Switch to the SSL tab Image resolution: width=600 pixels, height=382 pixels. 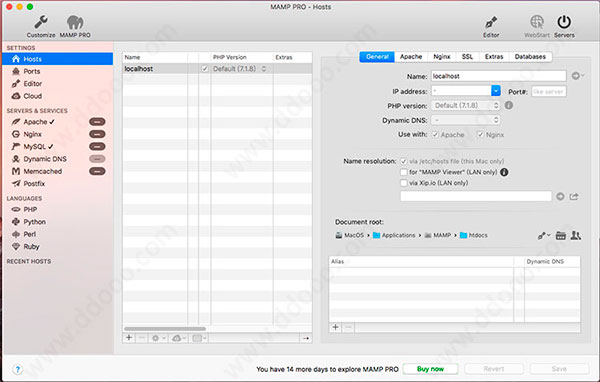pos(467,57)
